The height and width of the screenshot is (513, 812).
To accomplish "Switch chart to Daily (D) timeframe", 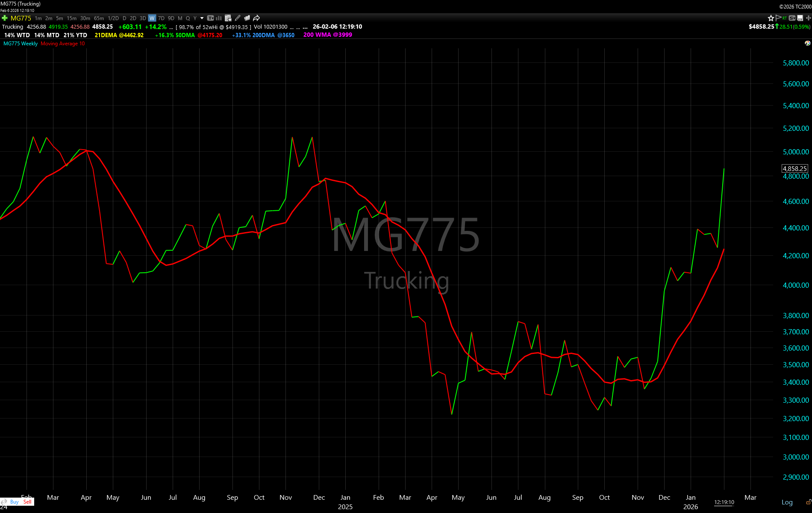I will point(124,18).
